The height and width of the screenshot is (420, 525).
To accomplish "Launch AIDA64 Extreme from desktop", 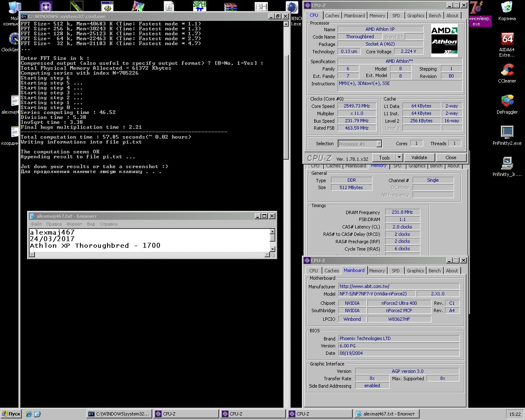I will pyautogui.click(x=507, y=44).
